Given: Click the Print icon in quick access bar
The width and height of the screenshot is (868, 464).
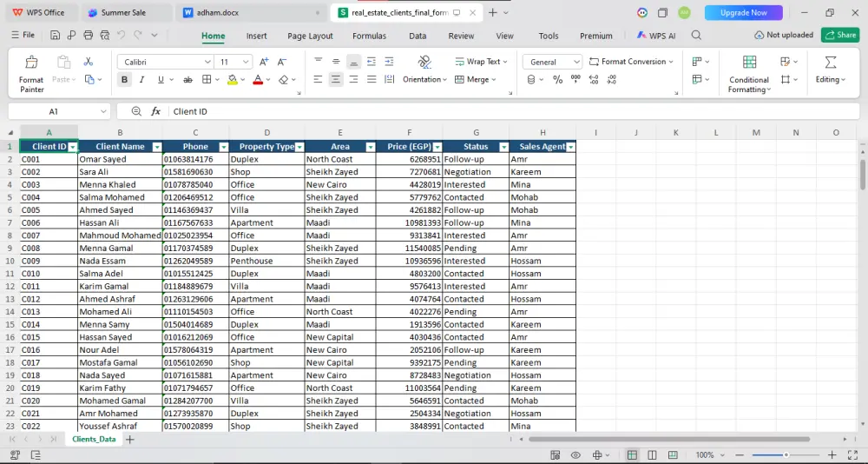Looking at the screenshot, I should tap(88, 36).
